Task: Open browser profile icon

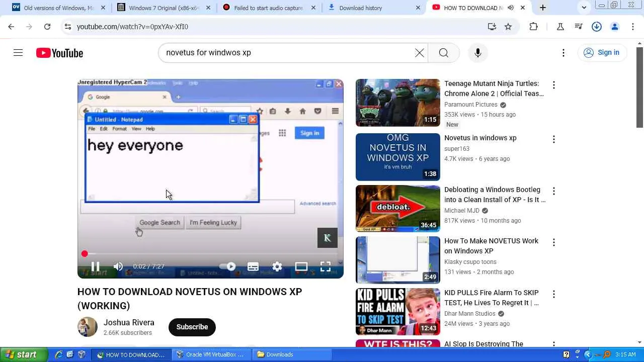Action: [x=615, y=27]
